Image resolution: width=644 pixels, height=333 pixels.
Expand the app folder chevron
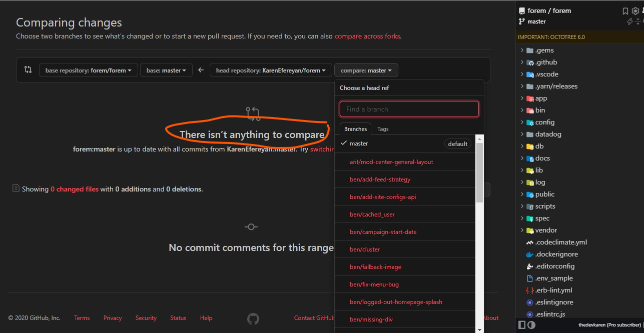tap(522, 98)
